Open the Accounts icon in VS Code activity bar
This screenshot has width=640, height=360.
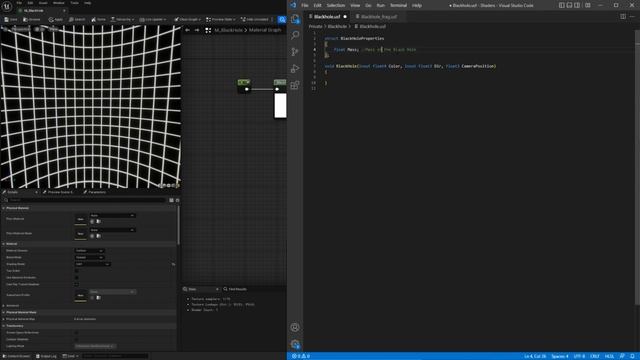coord(295,327)
